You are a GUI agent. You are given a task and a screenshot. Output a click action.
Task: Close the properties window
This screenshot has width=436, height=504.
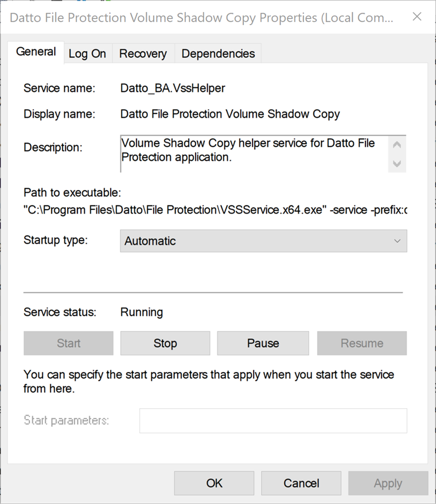[416, 17]
